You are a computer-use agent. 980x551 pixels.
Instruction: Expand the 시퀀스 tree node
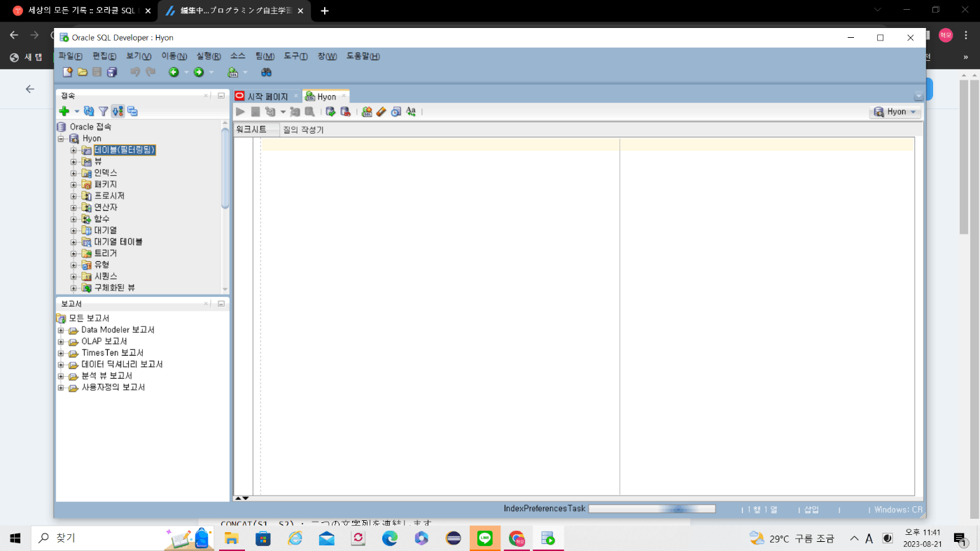click(73, 277)
